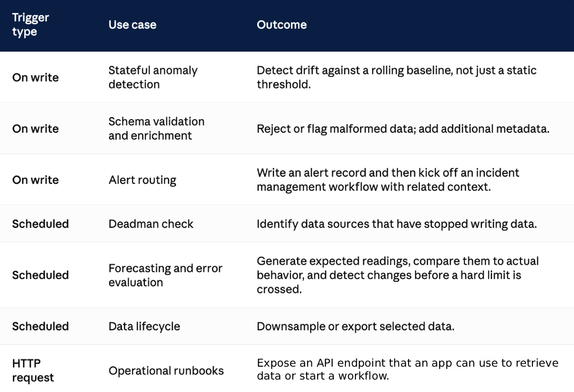
Task: Click On write in Alert routing row
Action: pos(35,180)
